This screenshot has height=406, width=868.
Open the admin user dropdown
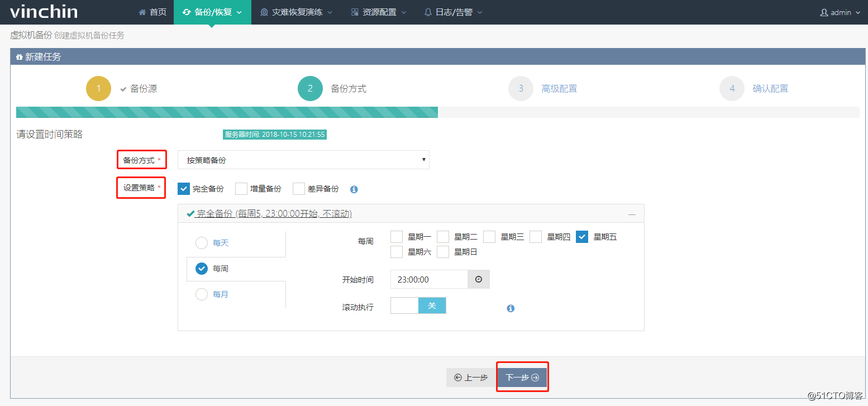840,12
